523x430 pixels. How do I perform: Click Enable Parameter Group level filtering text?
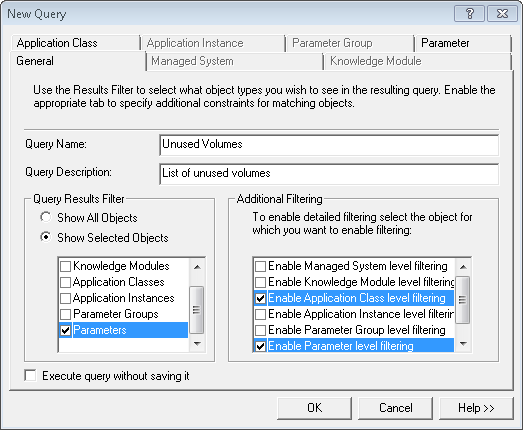coord(357,330)
